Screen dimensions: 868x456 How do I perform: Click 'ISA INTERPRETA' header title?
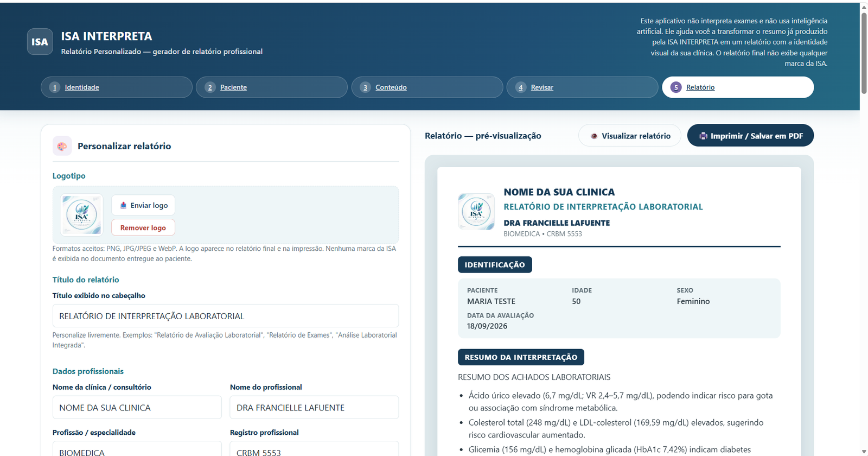point(106,36)
